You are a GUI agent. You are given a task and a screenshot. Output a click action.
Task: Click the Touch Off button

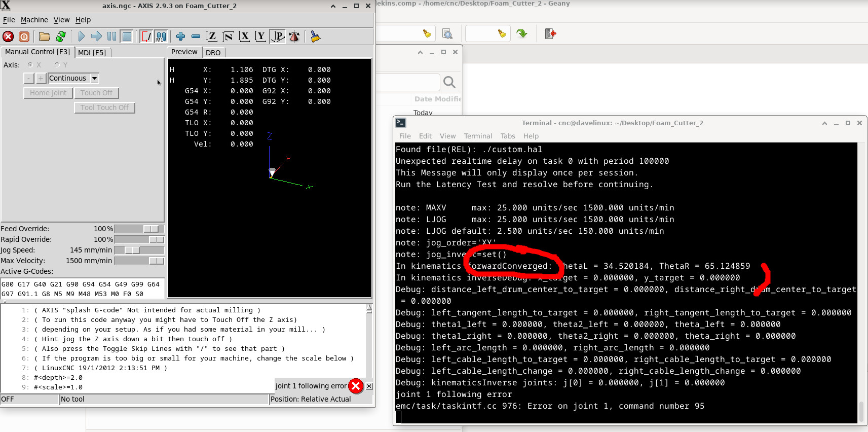pyautogui.click(x=97, y=93)
